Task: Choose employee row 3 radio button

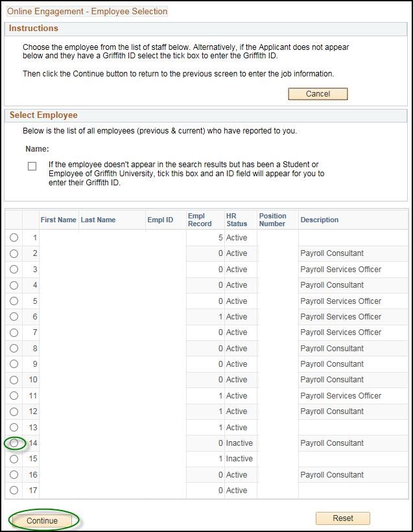Action: (14, 270)
